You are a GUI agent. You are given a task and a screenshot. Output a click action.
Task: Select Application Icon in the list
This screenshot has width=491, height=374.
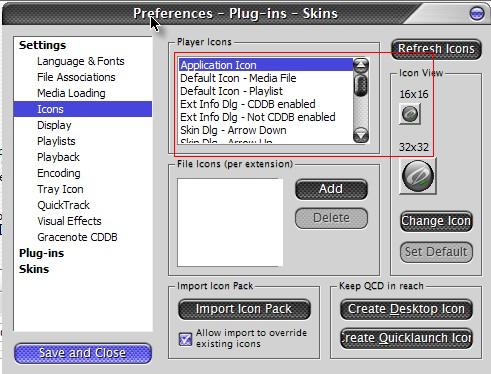click(x=266, y=65)
